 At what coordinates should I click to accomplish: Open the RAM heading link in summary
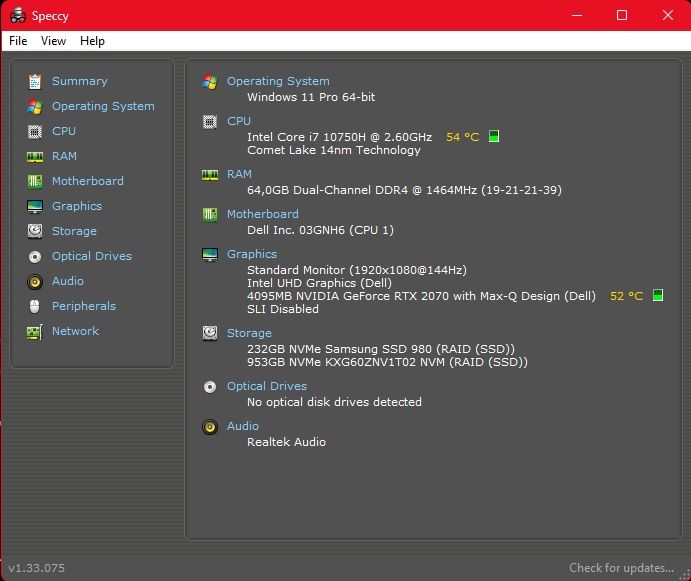pyautogui.click(x=239, y=174)
